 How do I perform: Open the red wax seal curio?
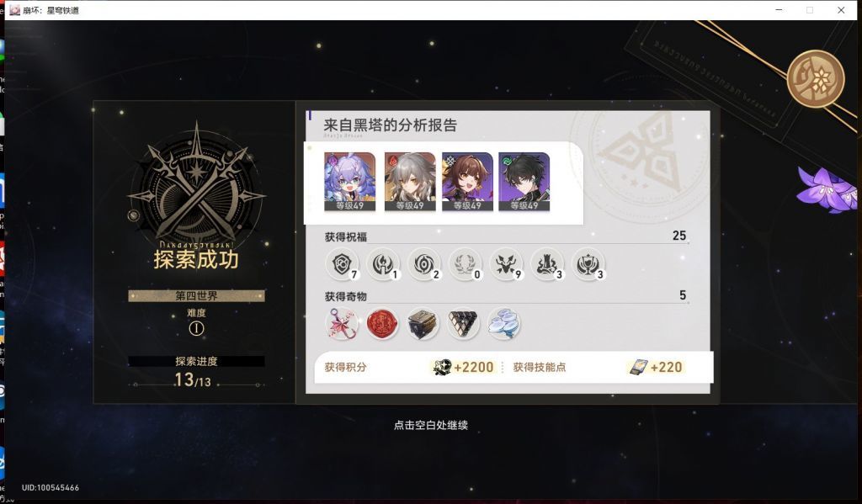382,324
